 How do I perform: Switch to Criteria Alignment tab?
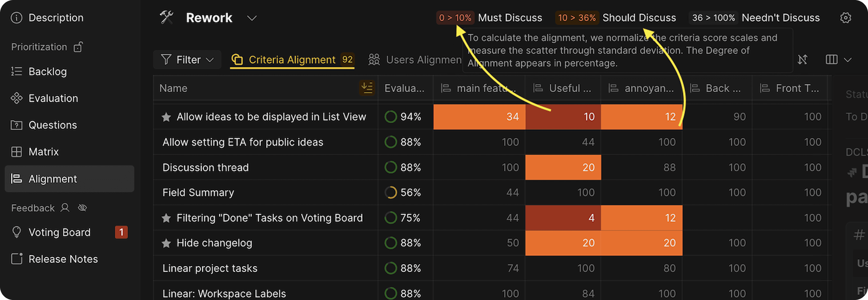pos(292,60)
